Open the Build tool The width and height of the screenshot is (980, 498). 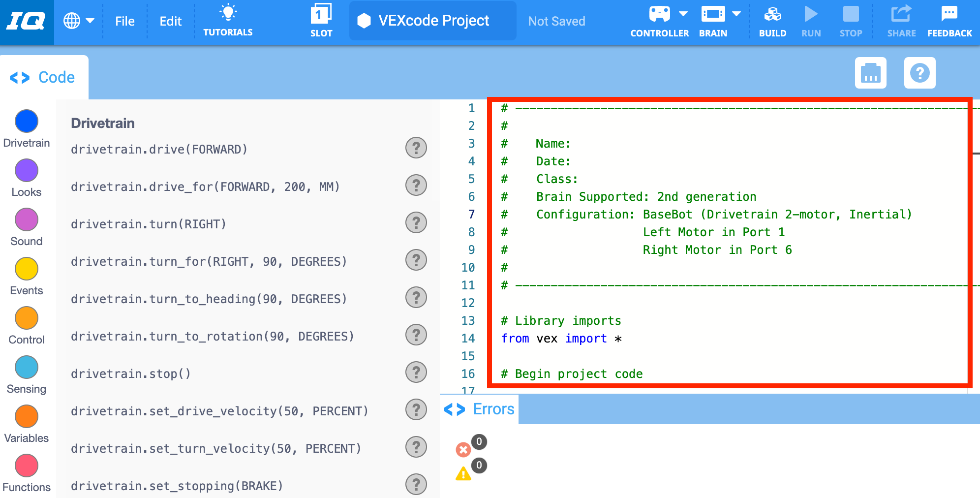coord(772,21)
